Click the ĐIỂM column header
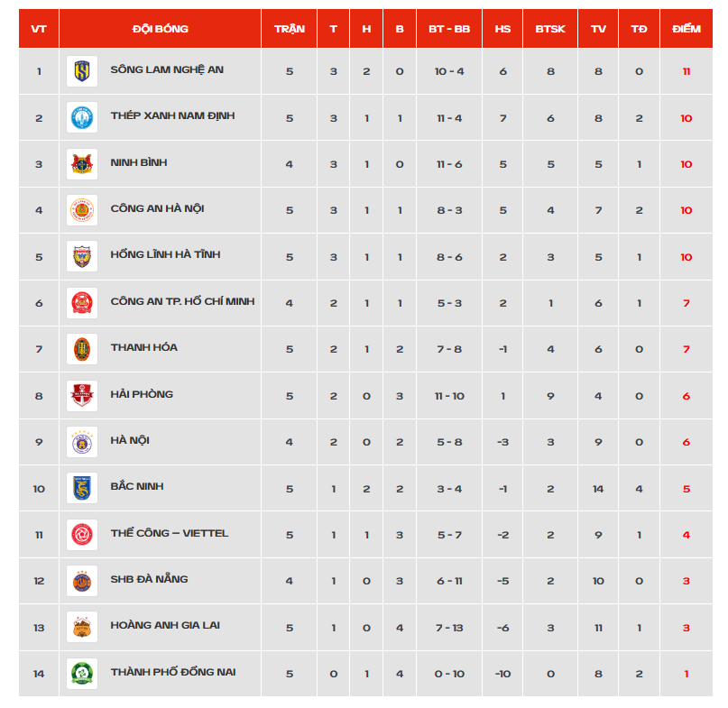 tap(687, 29)
